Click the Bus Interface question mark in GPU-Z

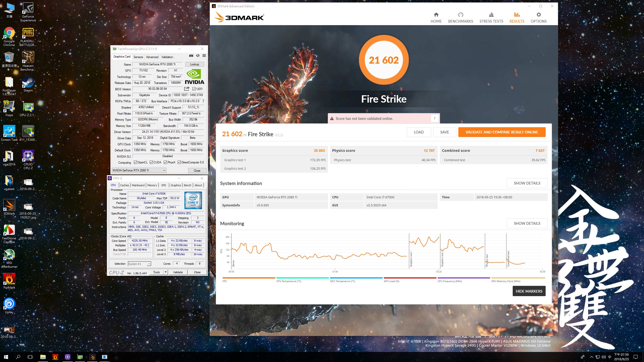click(x=203, y=101)
